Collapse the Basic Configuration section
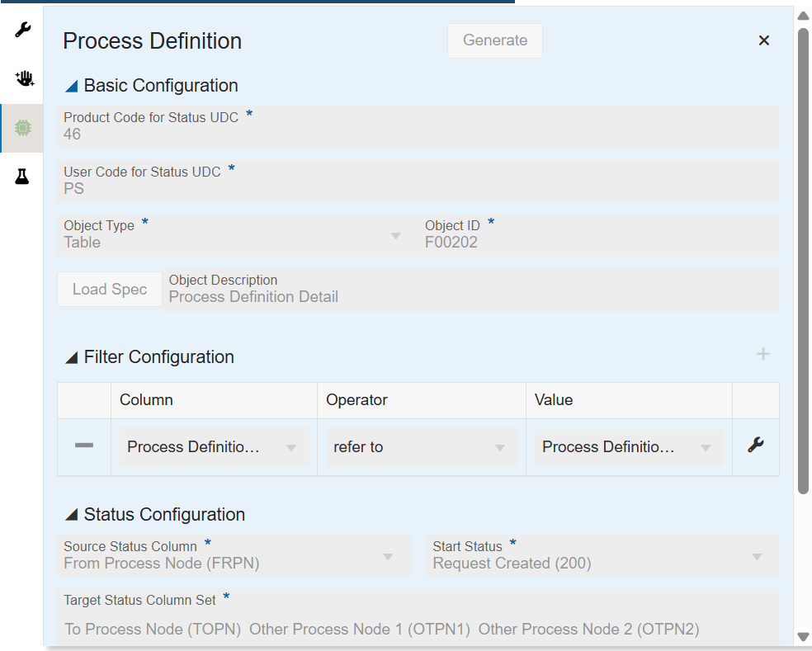 coord(73,84)
